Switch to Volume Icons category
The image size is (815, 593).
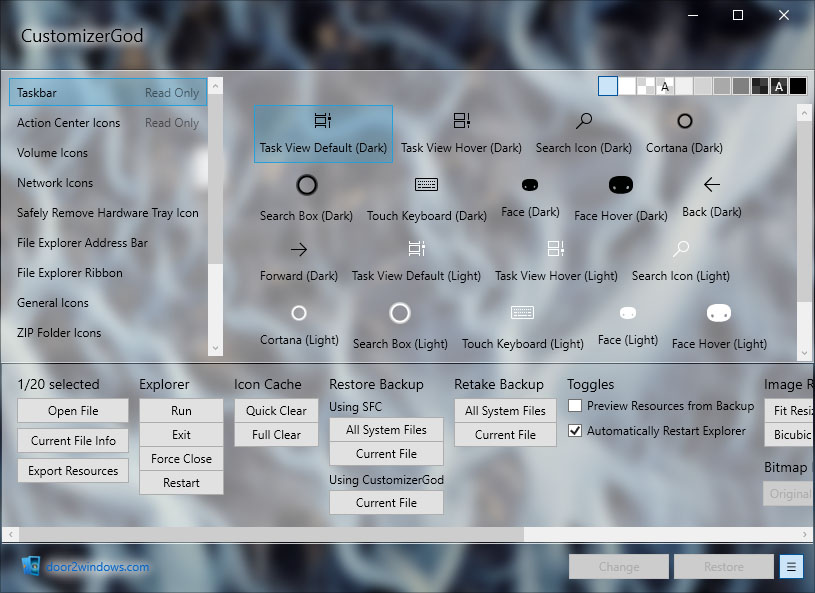pyautogui.click(x=108, y=153)
